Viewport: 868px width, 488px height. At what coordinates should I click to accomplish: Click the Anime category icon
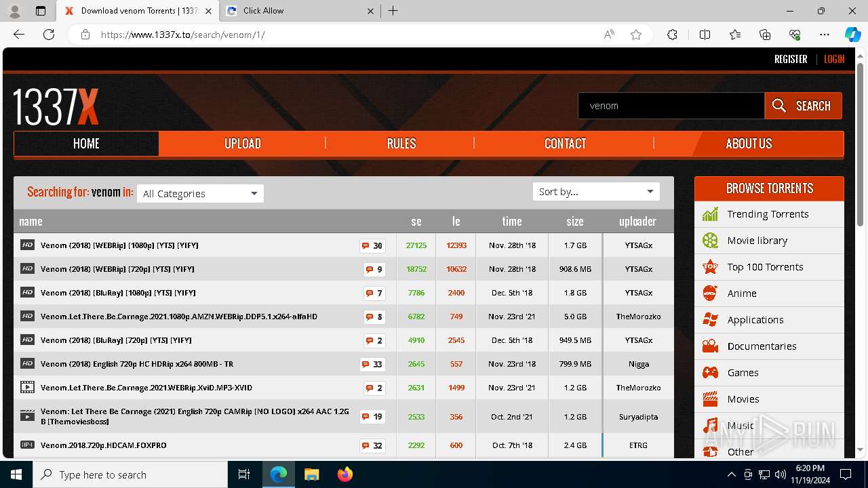[710, 293]
